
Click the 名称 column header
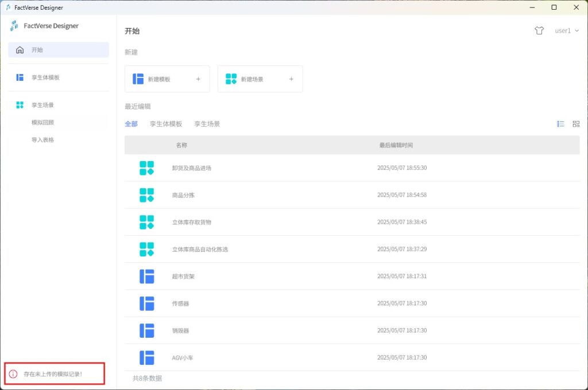tap(181, 145)
